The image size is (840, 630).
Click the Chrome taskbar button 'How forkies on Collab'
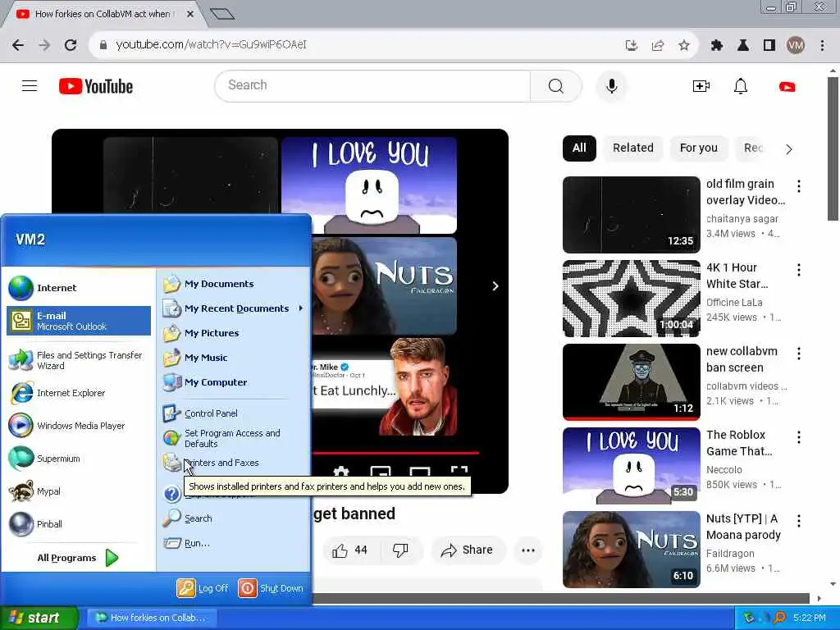click(152, 619)
